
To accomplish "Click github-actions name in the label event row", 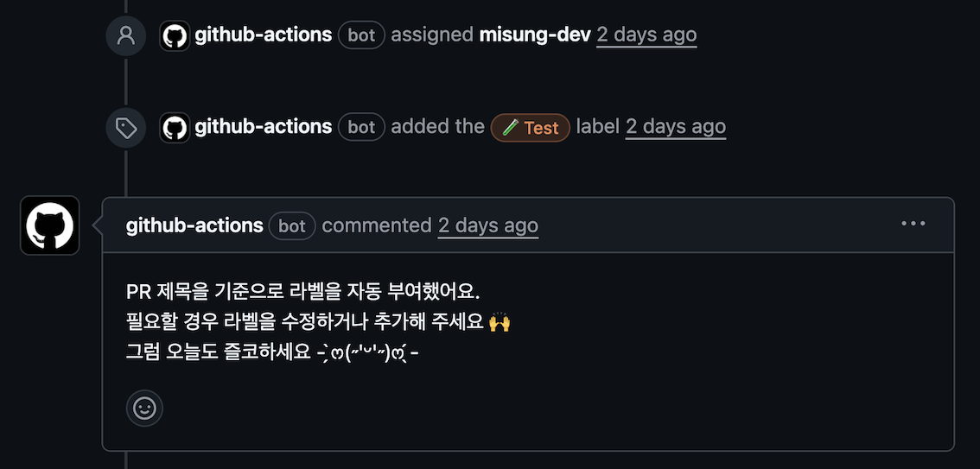I will pyautogui.click(x=263, y=127).
